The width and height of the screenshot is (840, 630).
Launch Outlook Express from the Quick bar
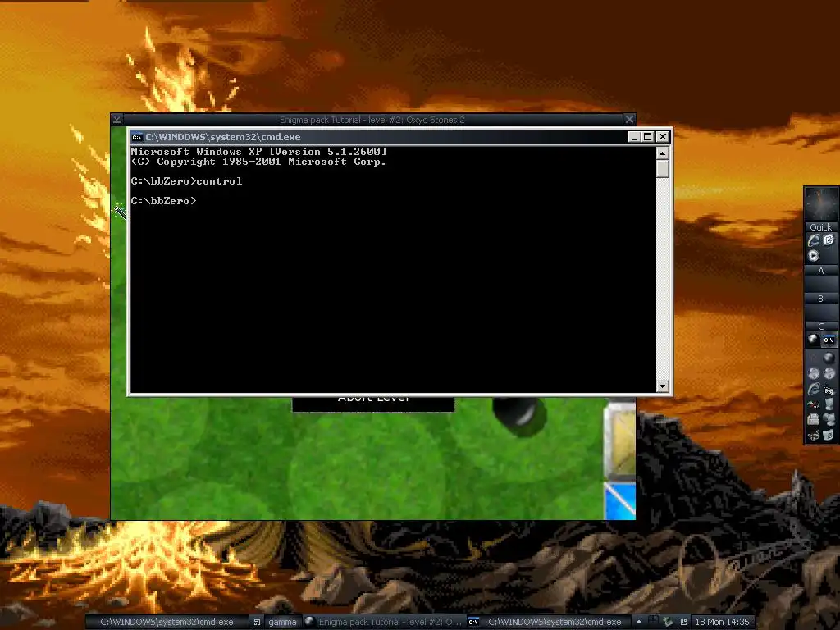(829, 240)
